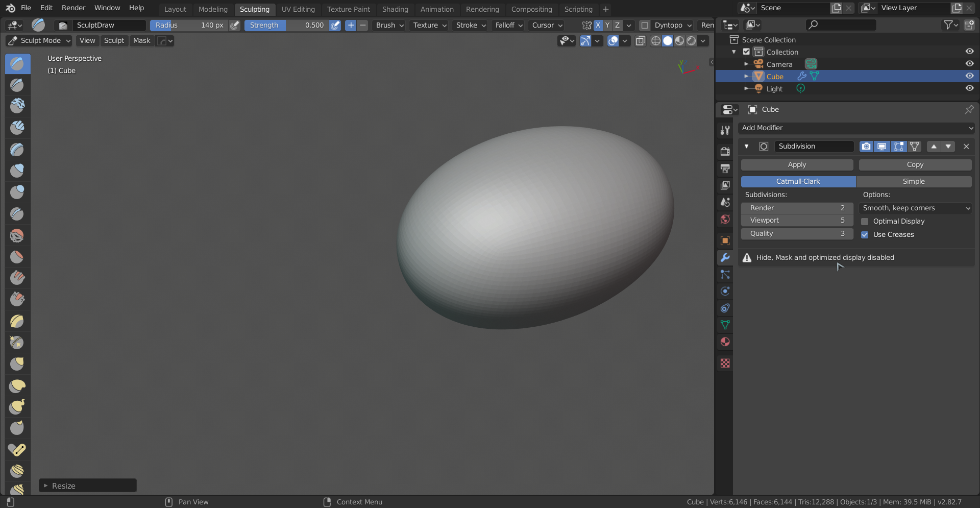Open the Render menu

(73, 8)
